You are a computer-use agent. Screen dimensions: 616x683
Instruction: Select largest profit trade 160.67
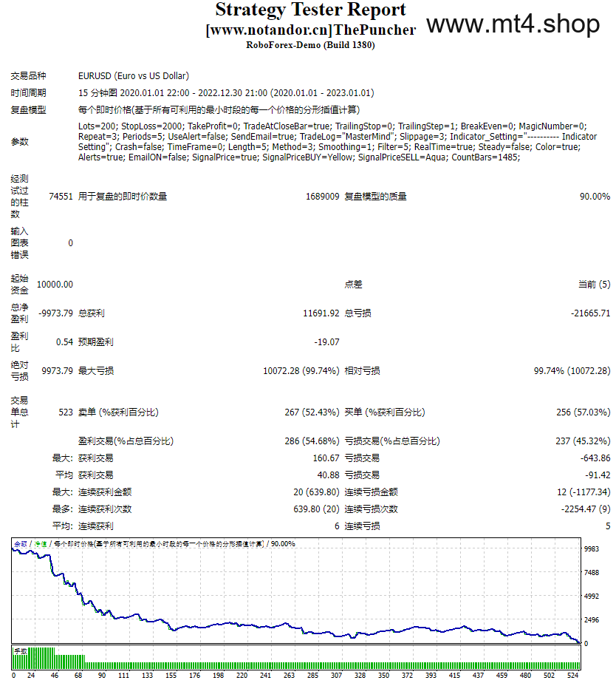(x=326, y=458)
